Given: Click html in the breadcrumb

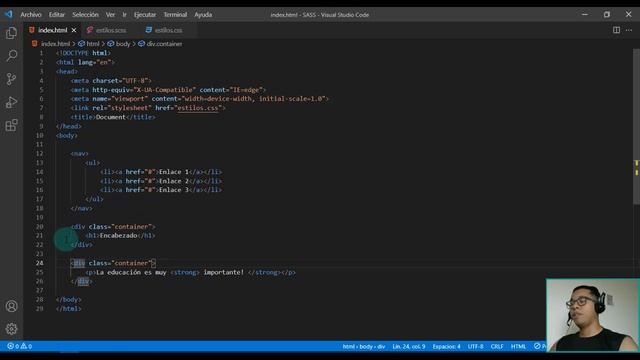Looking at the screenshot, I should [x=93, y=44].
